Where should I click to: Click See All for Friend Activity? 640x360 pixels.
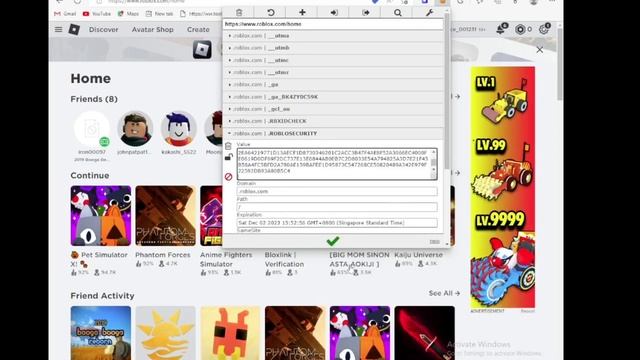[x=444, y=293]
